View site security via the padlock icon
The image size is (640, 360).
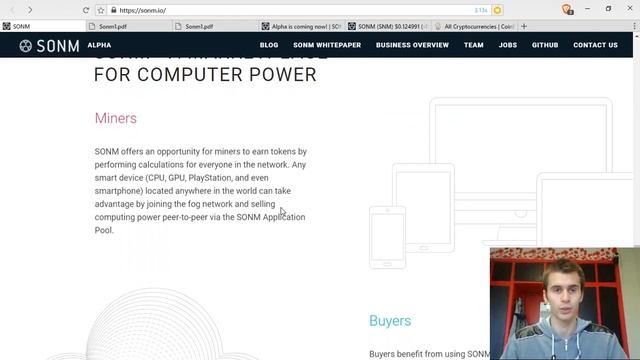113,10
